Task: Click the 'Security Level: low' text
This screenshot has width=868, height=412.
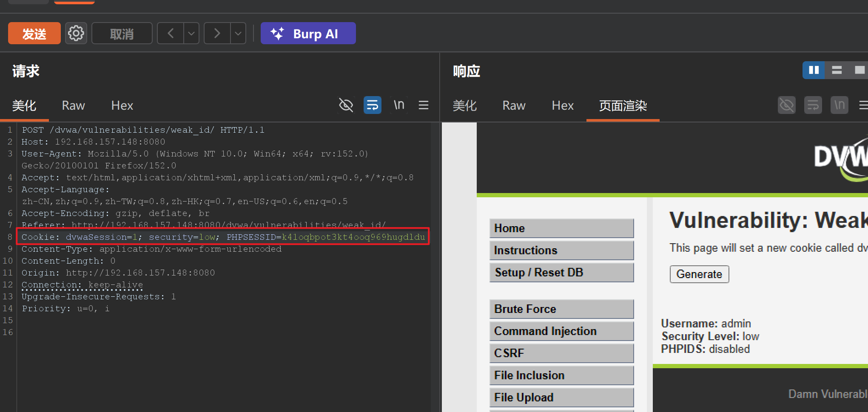Action: (710, 336)
